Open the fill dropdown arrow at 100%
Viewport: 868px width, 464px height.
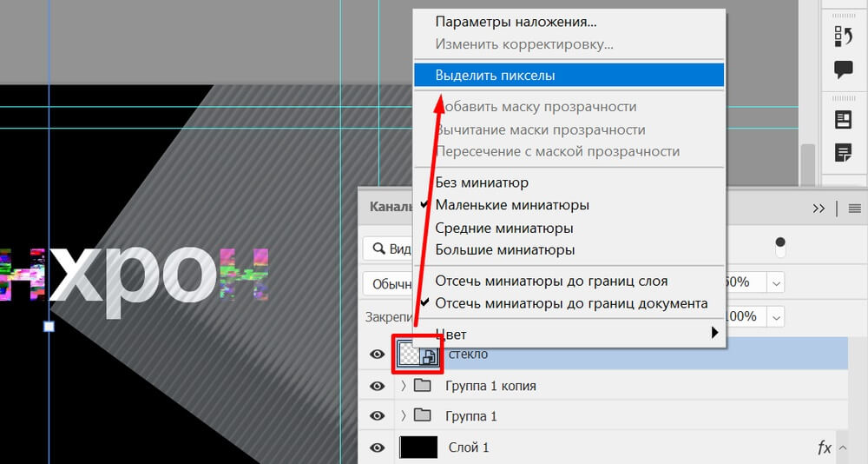coord(776,318)
